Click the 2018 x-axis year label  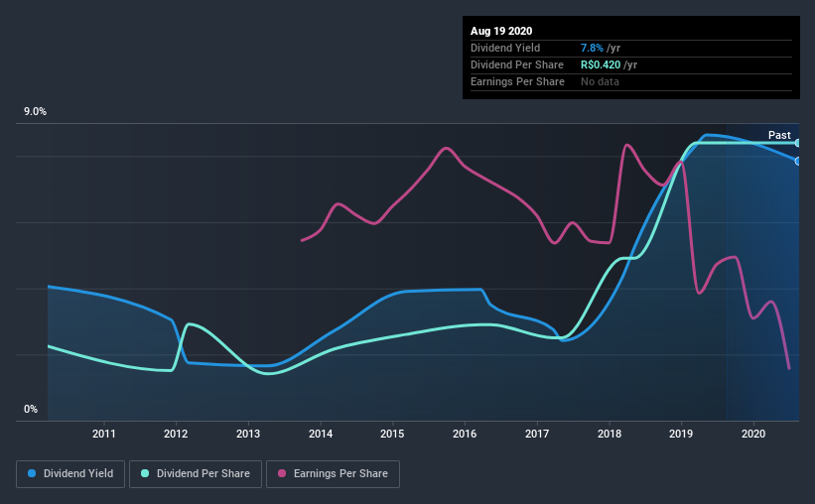coord(610,434)
